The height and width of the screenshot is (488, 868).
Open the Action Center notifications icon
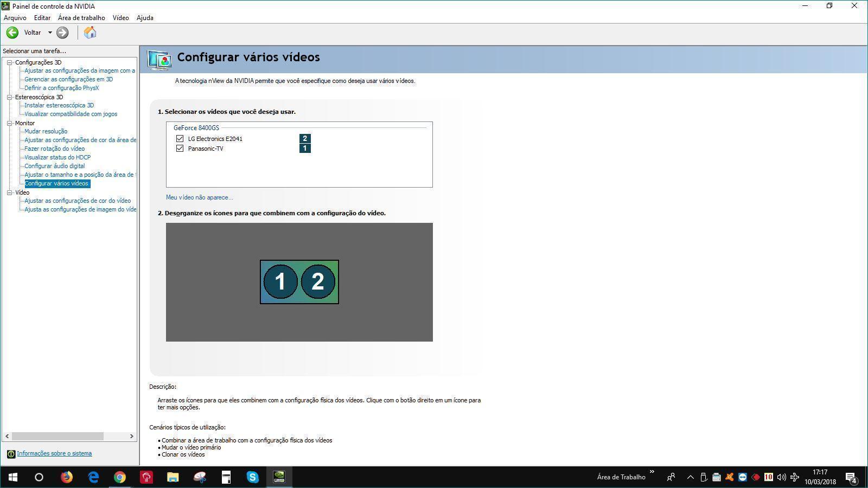coord(851,478)
